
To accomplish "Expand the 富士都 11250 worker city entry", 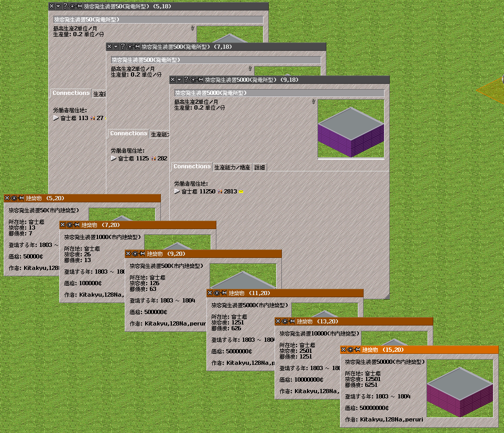I will (x=177, y=192).
